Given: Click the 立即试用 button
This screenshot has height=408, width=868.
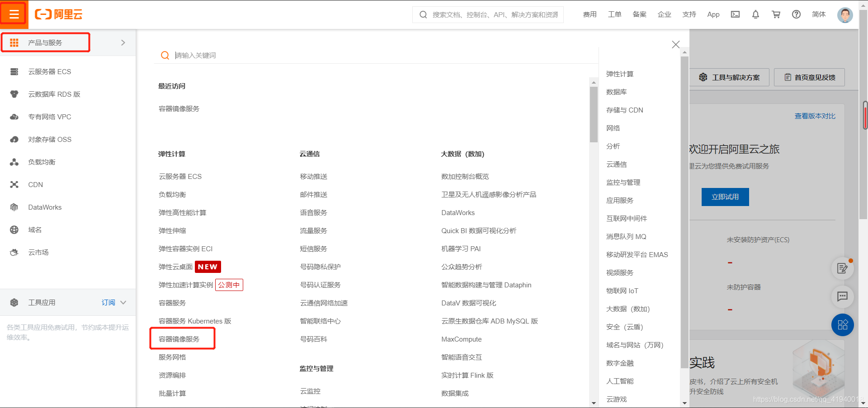Looking at the screenshot, I should [725, 197].
